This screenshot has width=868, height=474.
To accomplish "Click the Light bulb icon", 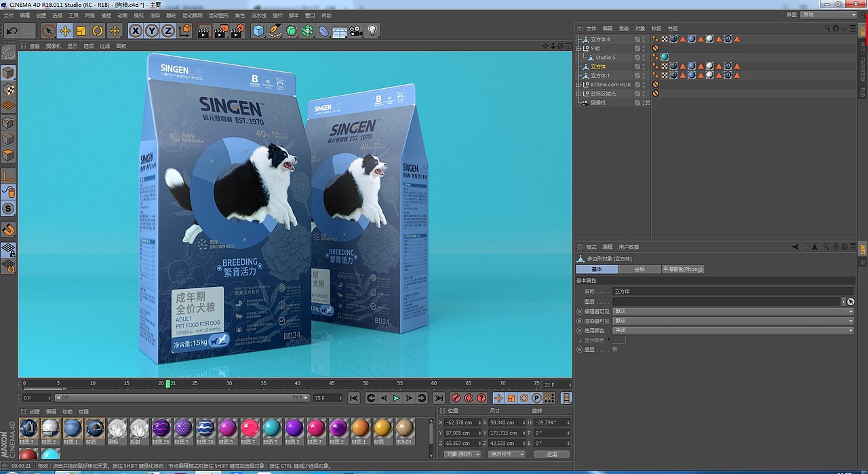I will (x=372, y=31).
